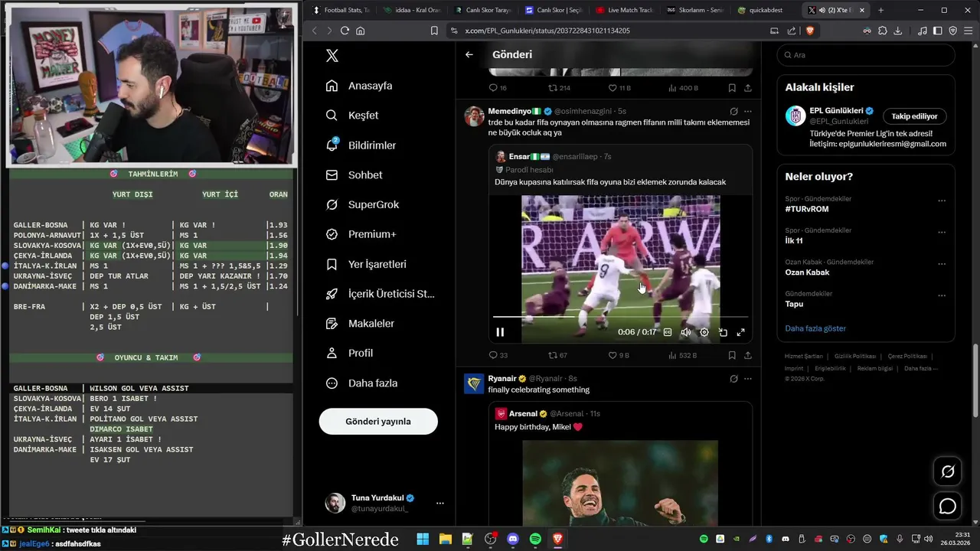
Task: Open Profil page from sidebar
Action: tap(349, 354)
